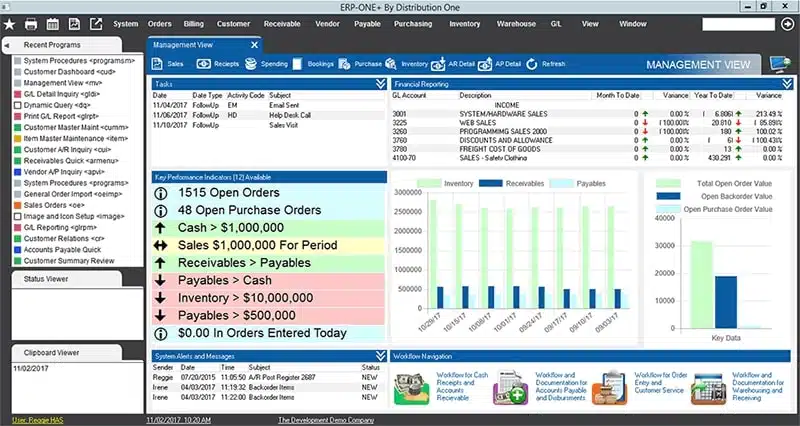Open Workflow for Cash Receipts icon
800x426 pixels.
click(412, 389)
